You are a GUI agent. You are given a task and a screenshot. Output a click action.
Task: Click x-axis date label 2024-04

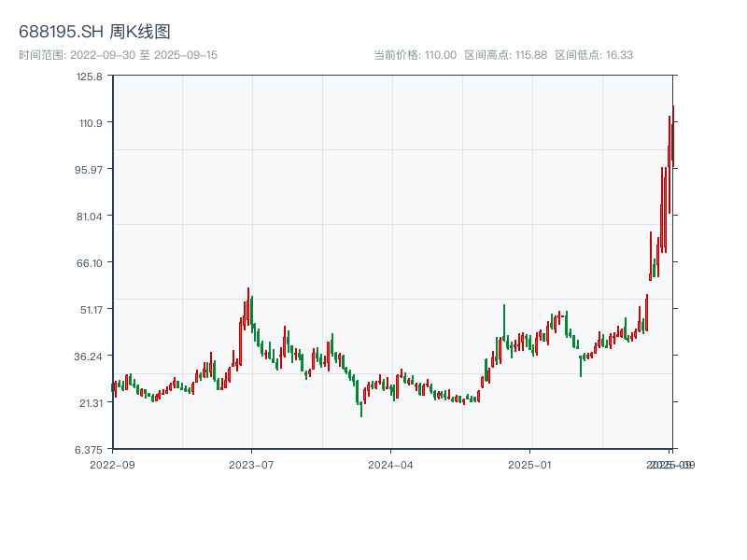point(390,465)
